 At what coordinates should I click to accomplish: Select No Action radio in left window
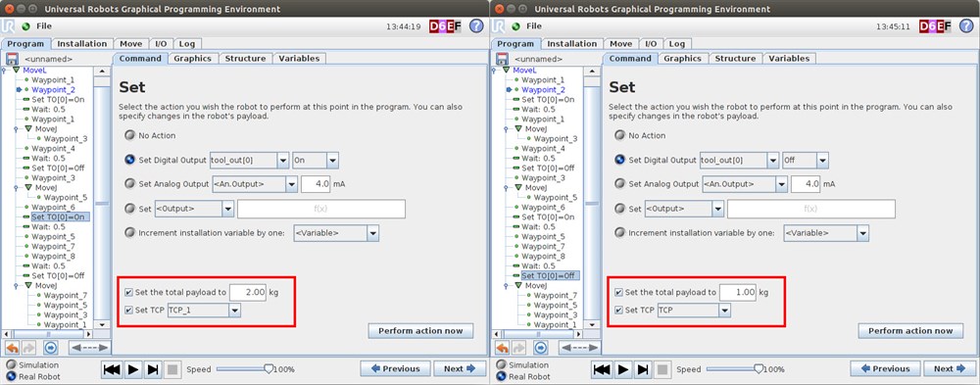pos(130,135)
